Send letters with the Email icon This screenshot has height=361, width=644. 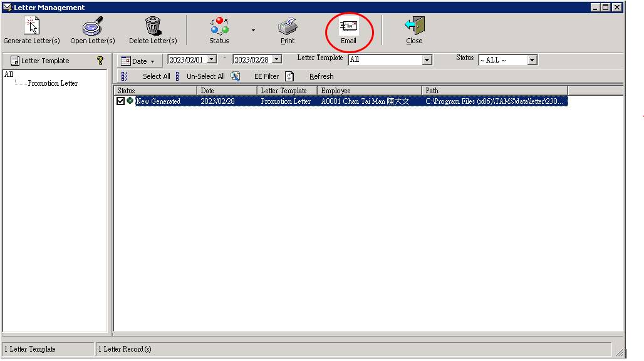[348, 26]
